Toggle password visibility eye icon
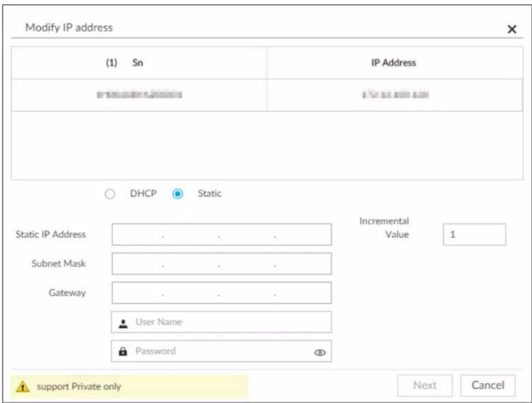This screenshot has height=403, width=532. coord(320,353)
